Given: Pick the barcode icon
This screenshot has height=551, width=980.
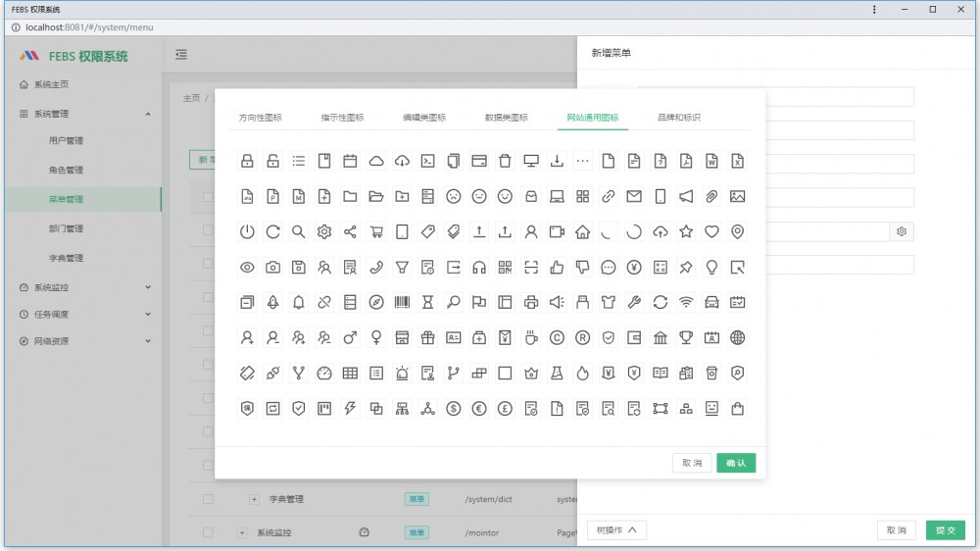Looking at the screenshot, I should [402, 303].
